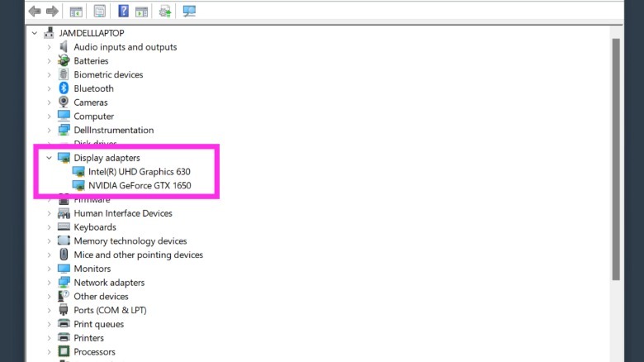
Task: Click the Ports connector icon
Action: tap(64, 310)
